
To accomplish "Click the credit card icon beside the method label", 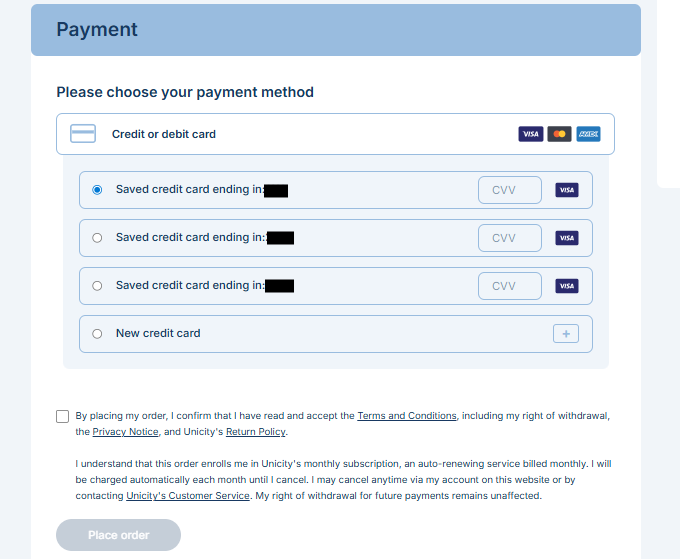I will click(x=83, y=134).
